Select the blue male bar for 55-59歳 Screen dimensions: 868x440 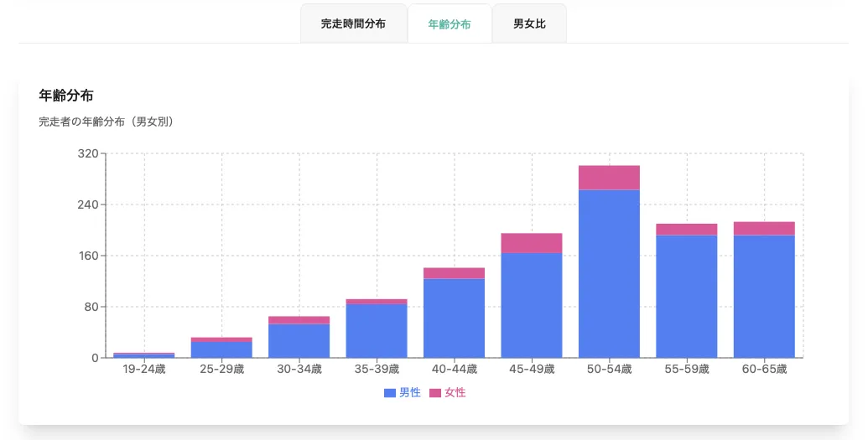pos(686,297)
